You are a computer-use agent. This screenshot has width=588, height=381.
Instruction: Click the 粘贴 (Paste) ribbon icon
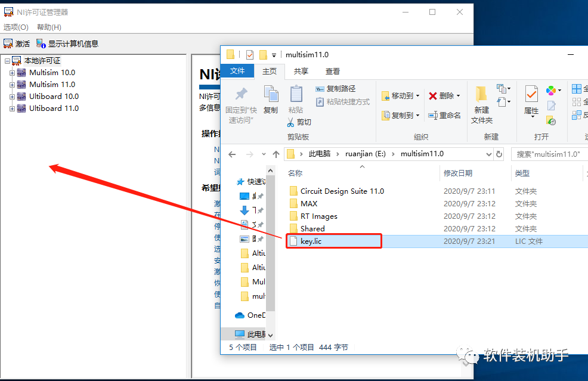(x=296, y=94)
